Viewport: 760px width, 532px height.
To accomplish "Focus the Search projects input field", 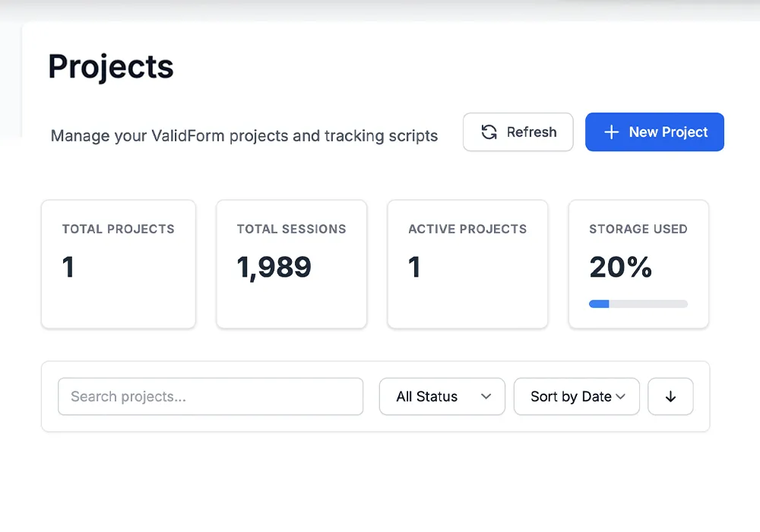I will pos(211,396).
